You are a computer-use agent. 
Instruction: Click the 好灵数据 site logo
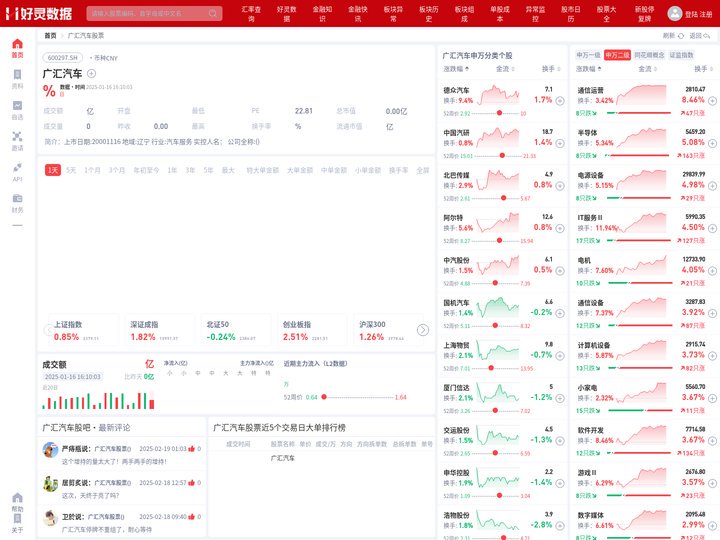click(39, 13)
